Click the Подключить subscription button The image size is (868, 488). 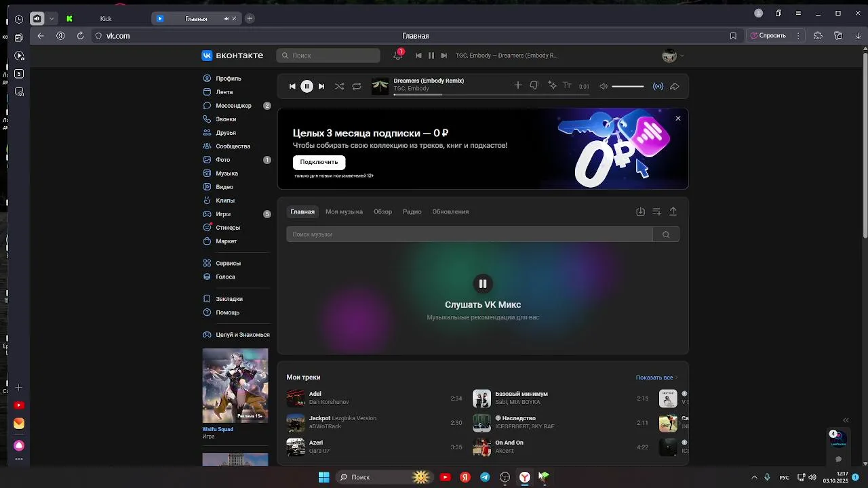point(319,162)
